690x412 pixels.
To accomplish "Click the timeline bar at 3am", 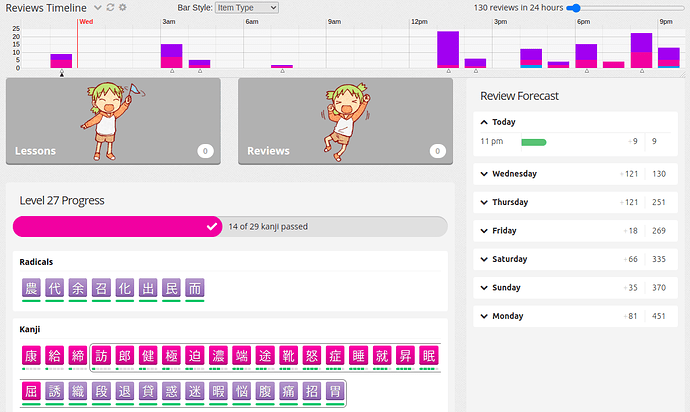I will coord(172,56).
